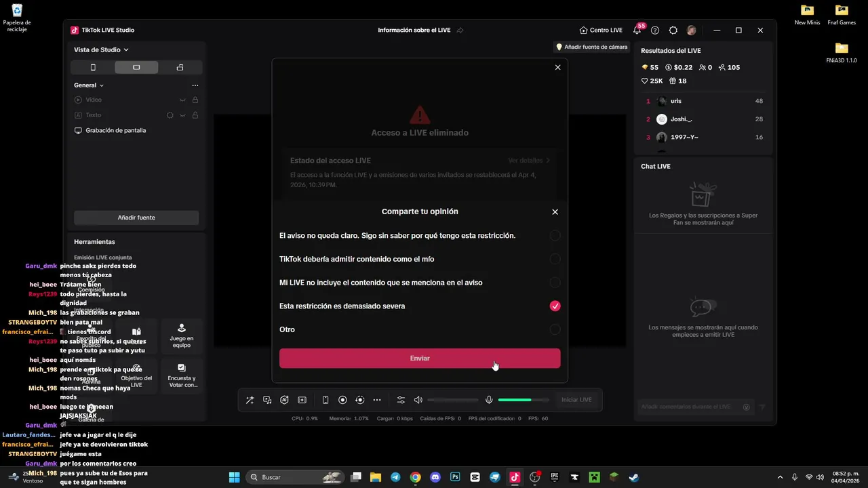Expand the 'Vista de Studio' dropdown
The image size is (868, 488).
point(101,50)
